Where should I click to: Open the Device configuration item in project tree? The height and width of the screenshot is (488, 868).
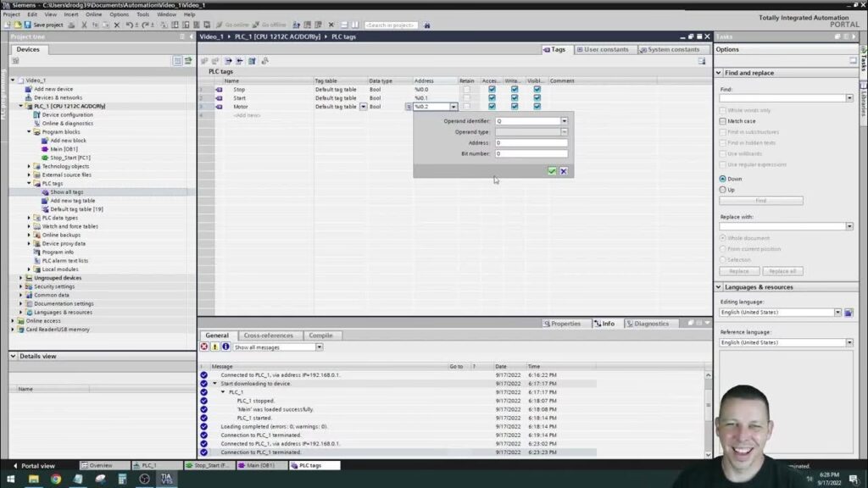tap(67, 114)
